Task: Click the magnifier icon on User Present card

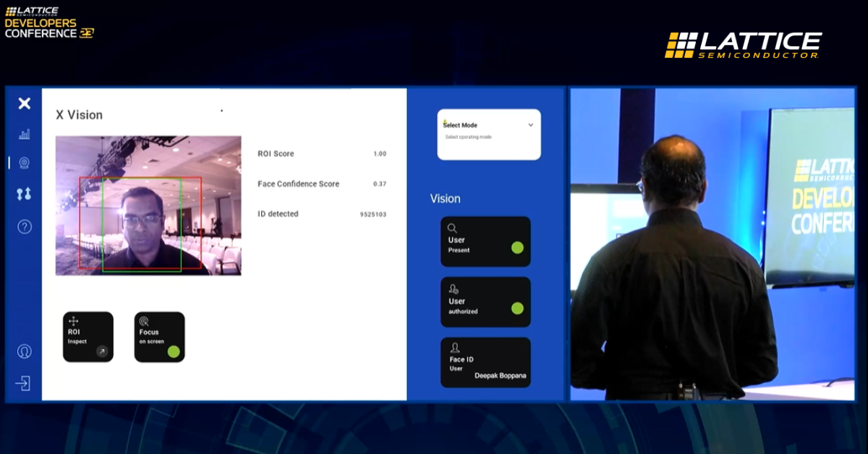Action: coord(452,227)
